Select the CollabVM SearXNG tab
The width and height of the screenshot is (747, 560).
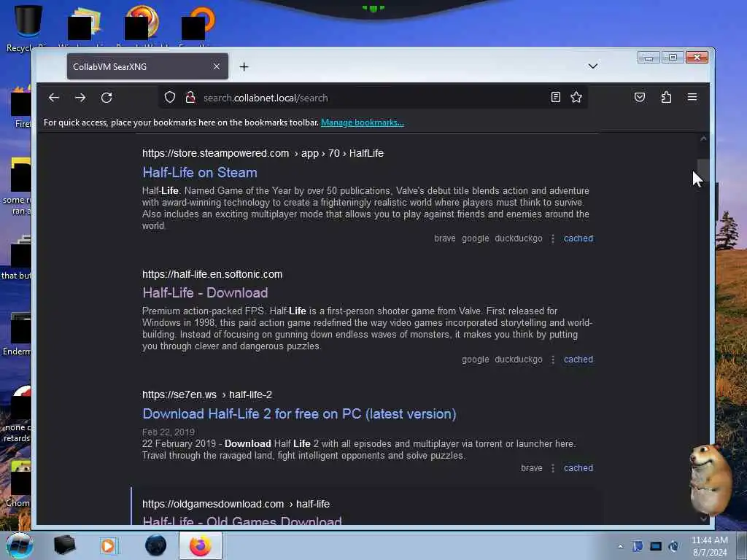pyautogui.click(x=147, y=66)
